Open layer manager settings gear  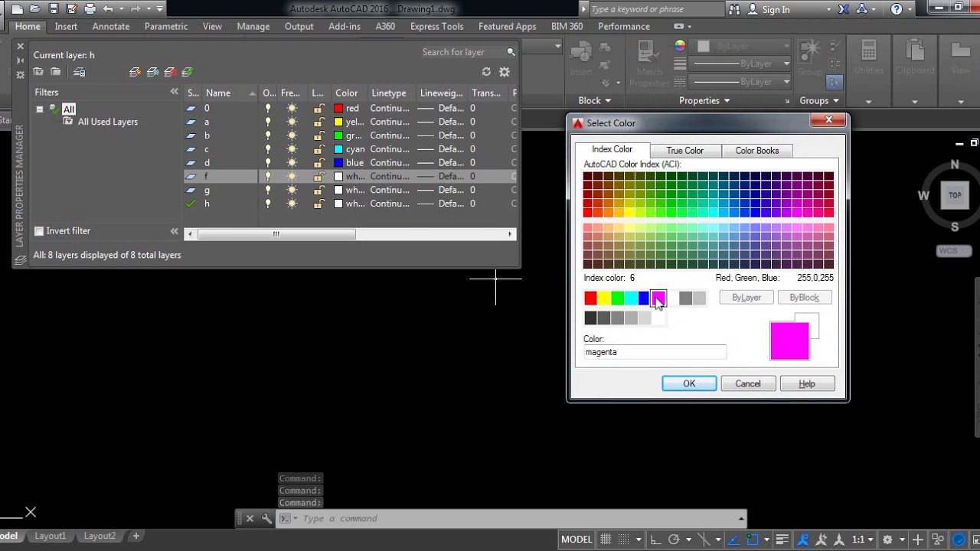coord(505,72)
